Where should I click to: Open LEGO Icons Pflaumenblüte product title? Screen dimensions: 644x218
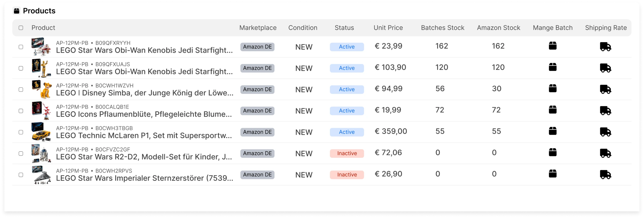[x=144, y=114]
